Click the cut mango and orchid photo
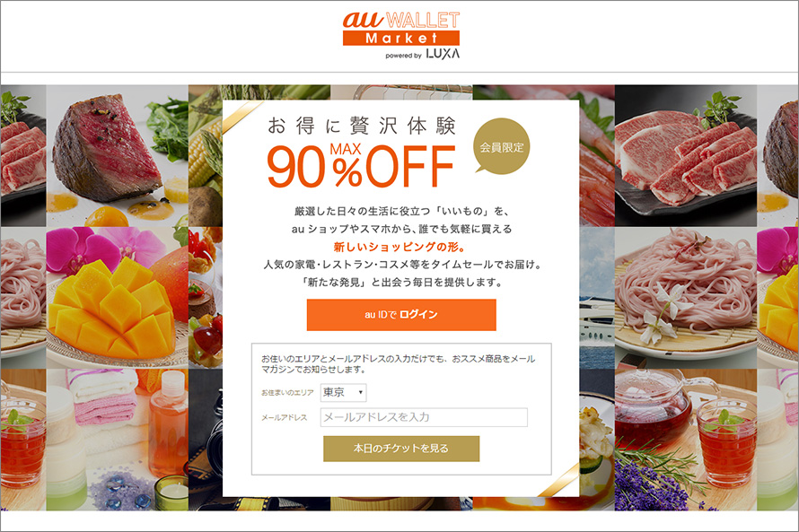This screenshot has width=799, height=532. coord(118,297)
